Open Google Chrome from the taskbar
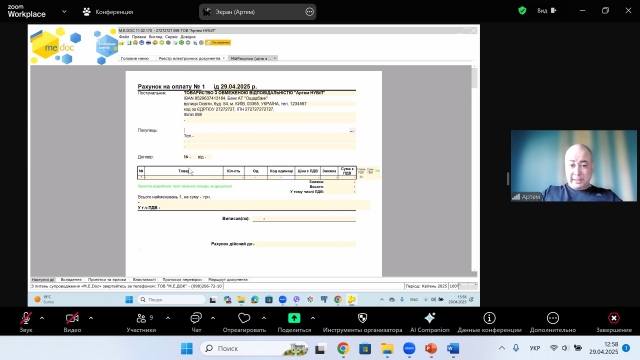This screenshot has height=360, width=640. (343, 349)
